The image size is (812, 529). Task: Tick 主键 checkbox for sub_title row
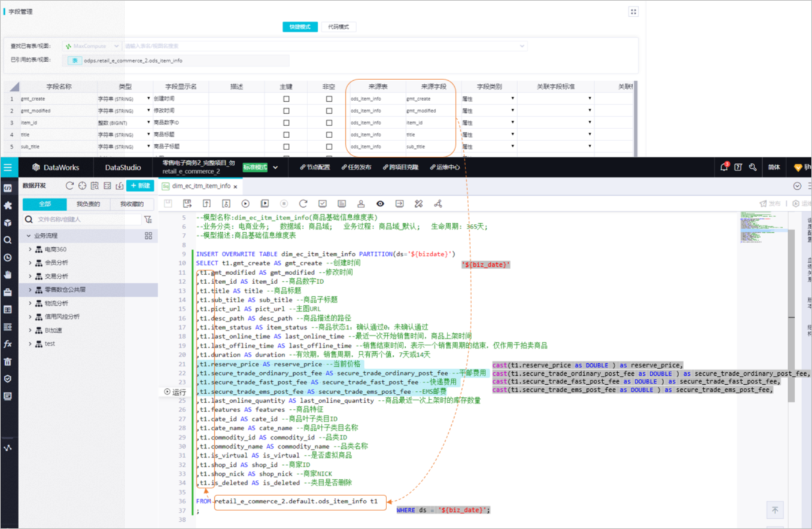286,147
